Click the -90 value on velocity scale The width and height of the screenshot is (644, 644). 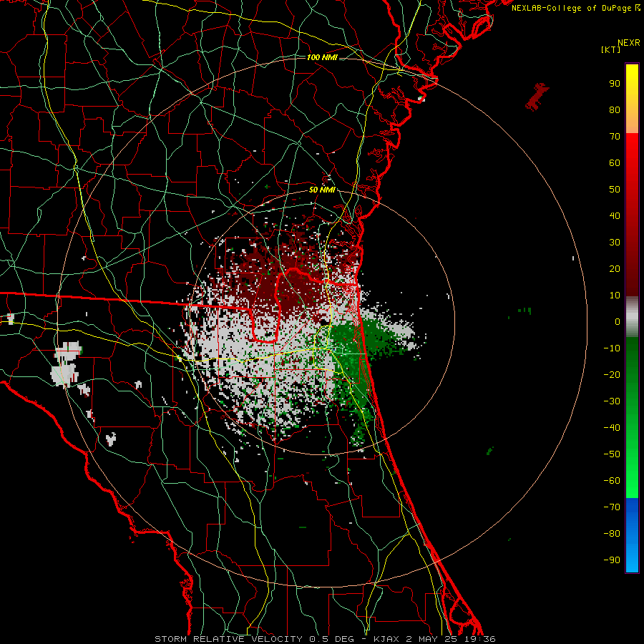[612, 560]
